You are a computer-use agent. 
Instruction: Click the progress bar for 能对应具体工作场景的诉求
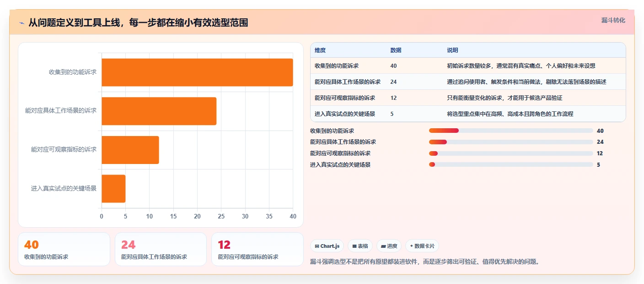point(511,142)
